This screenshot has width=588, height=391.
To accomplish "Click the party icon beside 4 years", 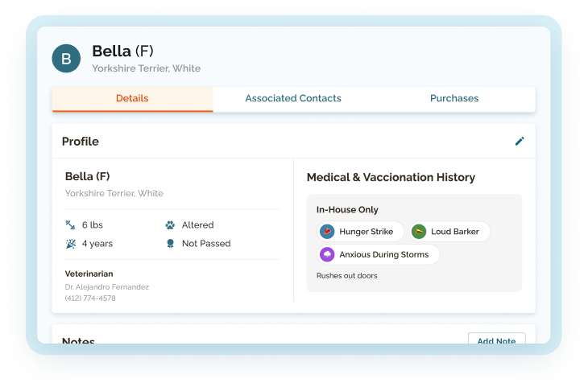I will point(71,244).
